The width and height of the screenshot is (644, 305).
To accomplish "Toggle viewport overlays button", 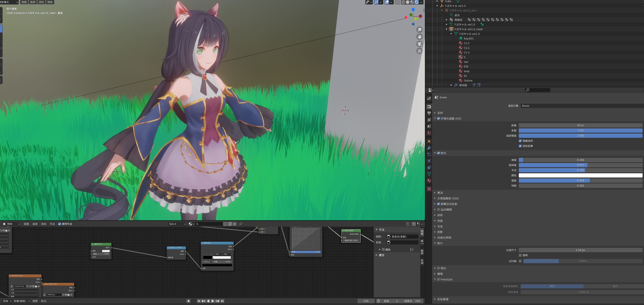I will pos(387,2).
